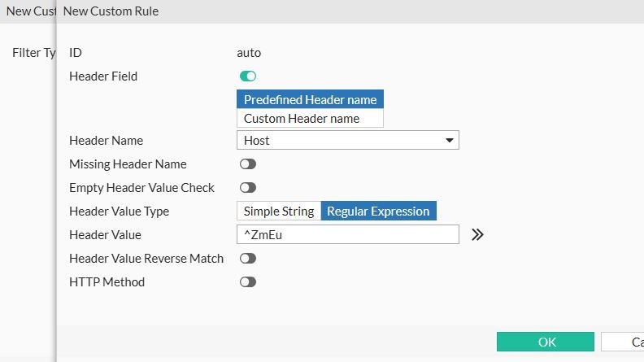Click the double-chevron icon beside Header Value

click(477, 234)
